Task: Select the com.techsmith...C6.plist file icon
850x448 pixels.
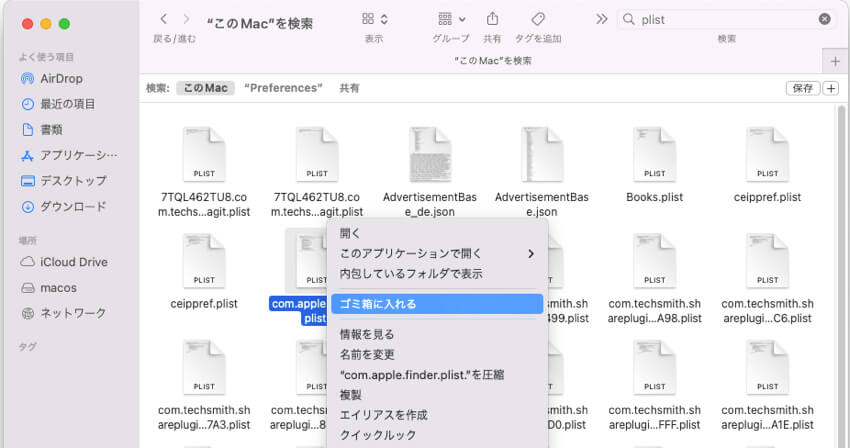Action: 767,261
